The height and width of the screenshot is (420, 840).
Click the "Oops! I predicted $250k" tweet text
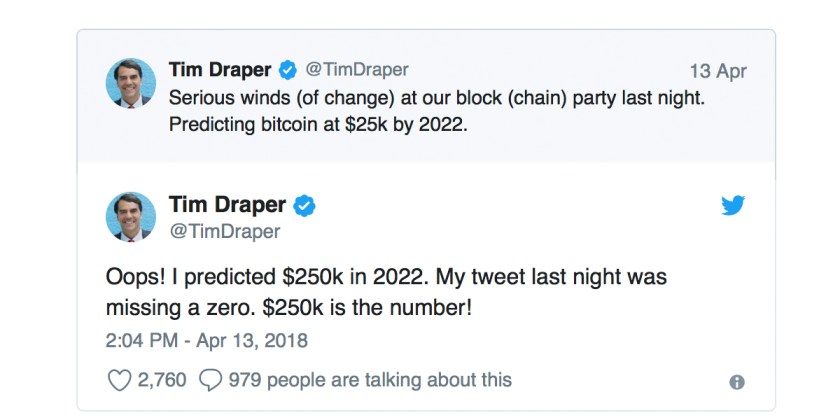click(385, 277)
